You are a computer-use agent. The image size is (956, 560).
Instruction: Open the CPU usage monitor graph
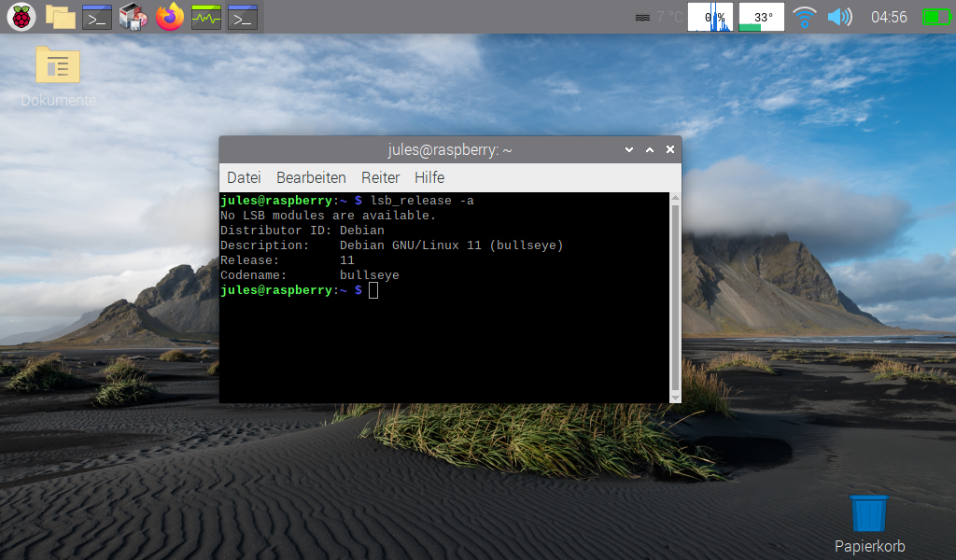click(x=710, y=17)
